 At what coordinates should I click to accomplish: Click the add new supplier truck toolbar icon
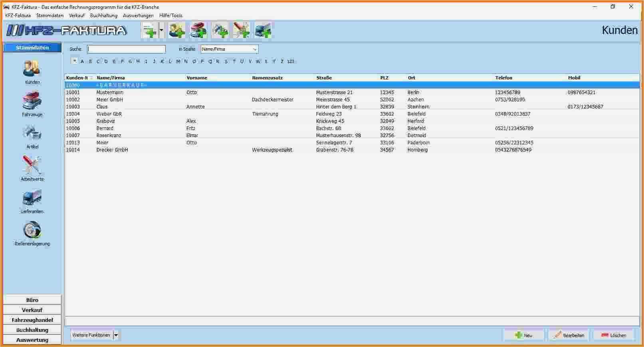[263, 31]
